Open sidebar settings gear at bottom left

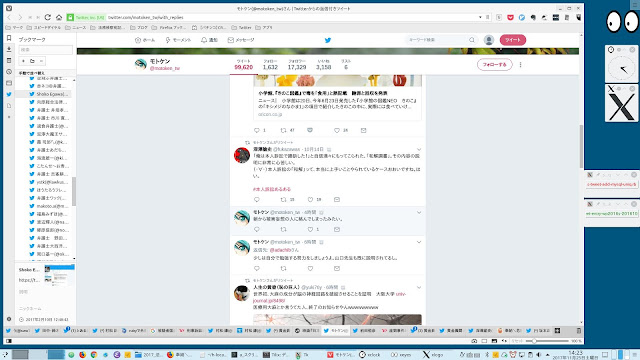(x=9, y=319)
